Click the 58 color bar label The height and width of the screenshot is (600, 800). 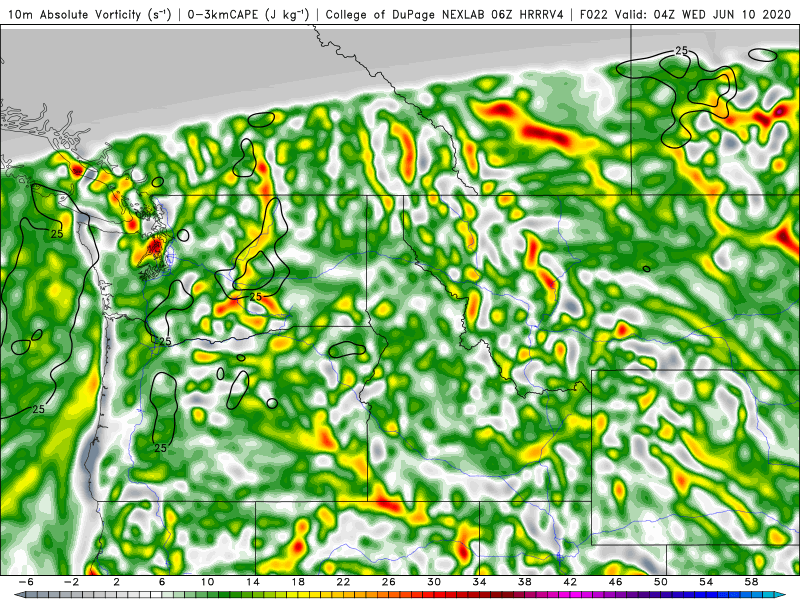[x=752, y=582]
